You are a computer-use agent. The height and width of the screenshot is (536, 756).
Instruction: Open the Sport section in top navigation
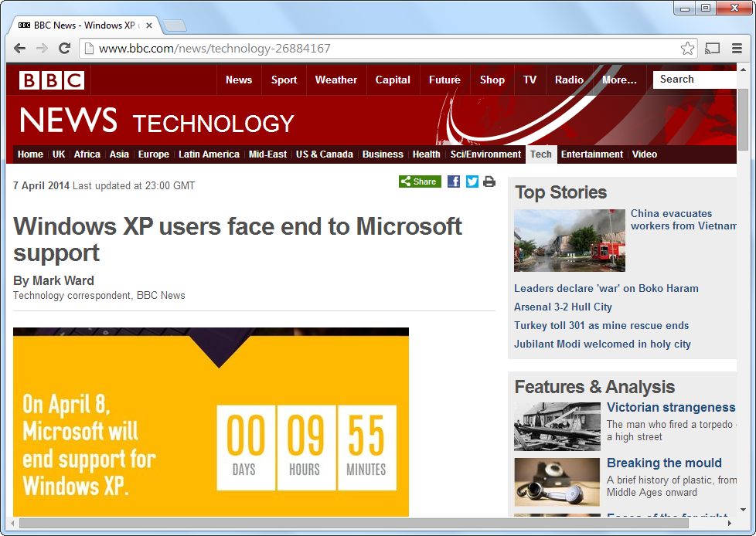284,80
